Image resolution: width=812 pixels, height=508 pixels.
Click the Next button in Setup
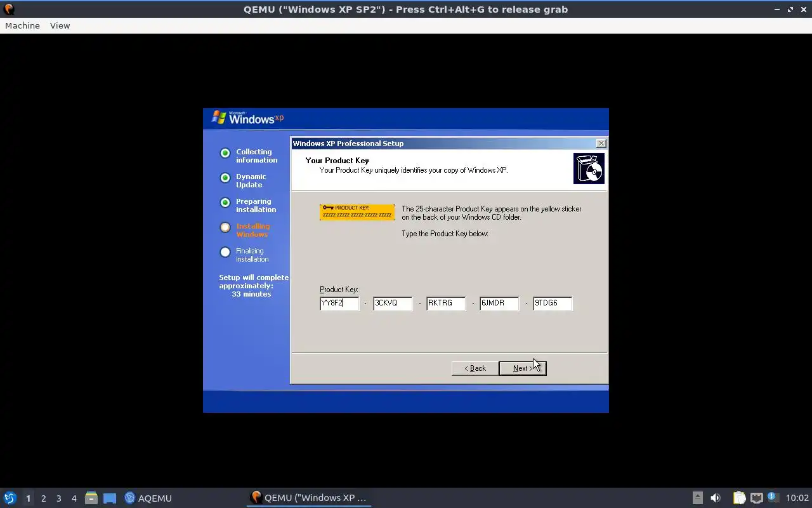point(523,368)
